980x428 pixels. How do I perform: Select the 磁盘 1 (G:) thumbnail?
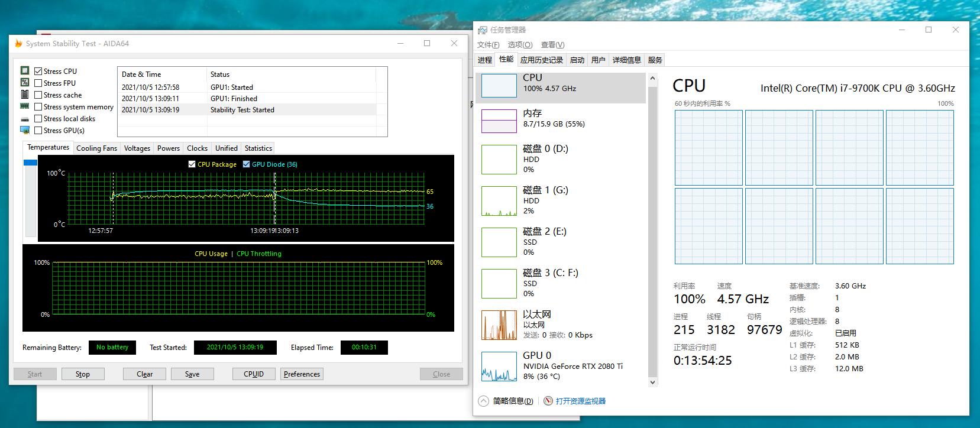[499, 201]
